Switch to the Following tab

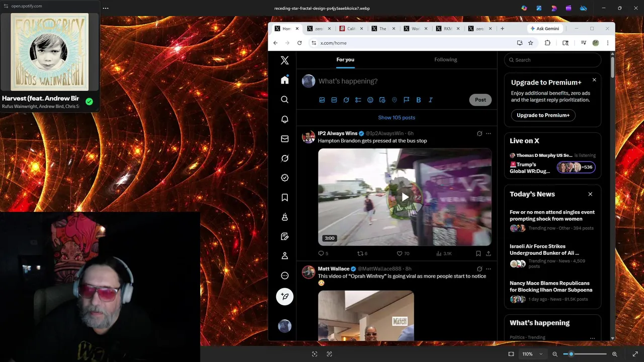pos(446,59)
